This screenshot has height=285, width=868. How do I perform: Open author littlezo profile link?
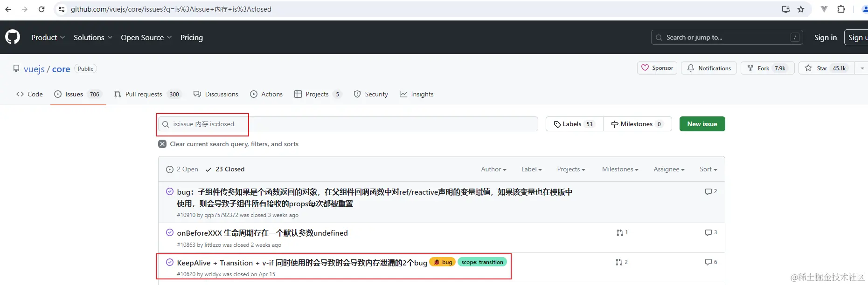[213, 245]
